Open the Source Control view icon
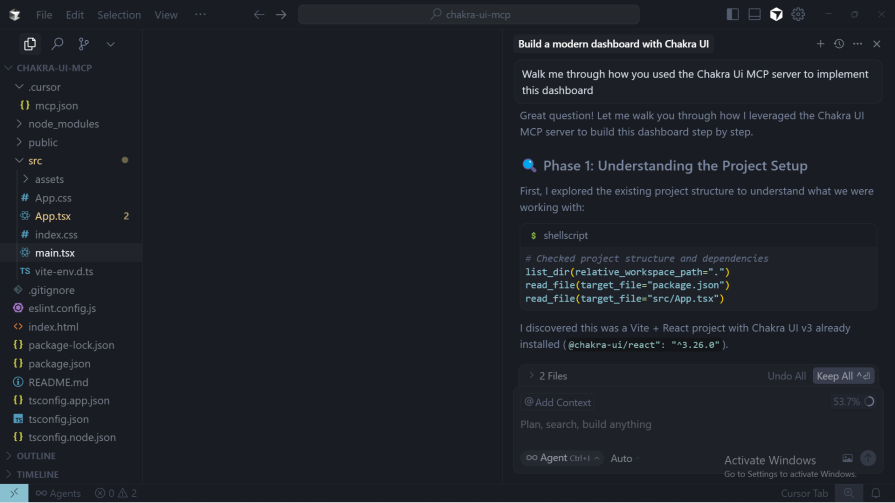 click(x=84, y=44)
